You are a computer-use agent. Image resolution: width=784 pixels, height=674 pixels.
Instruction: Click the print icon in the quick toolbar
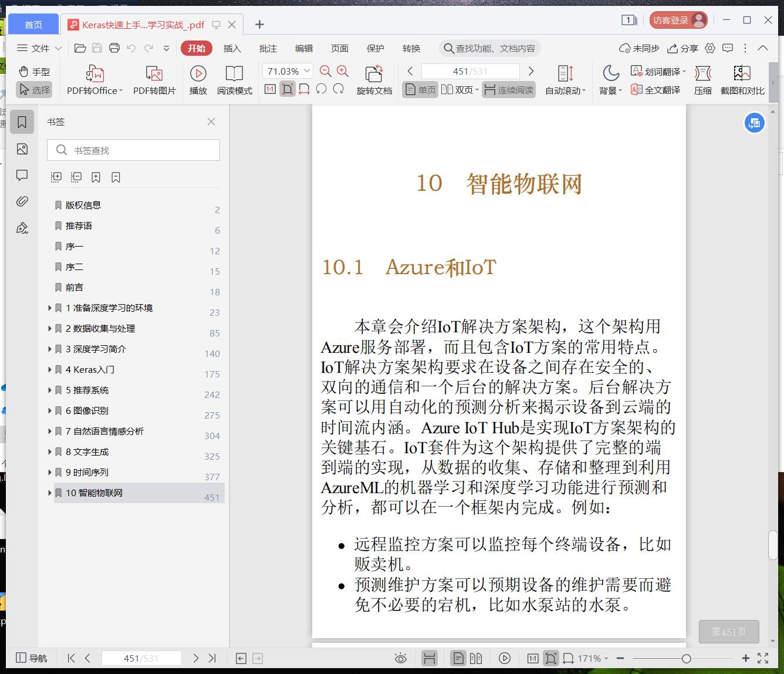tap(114, 48)
